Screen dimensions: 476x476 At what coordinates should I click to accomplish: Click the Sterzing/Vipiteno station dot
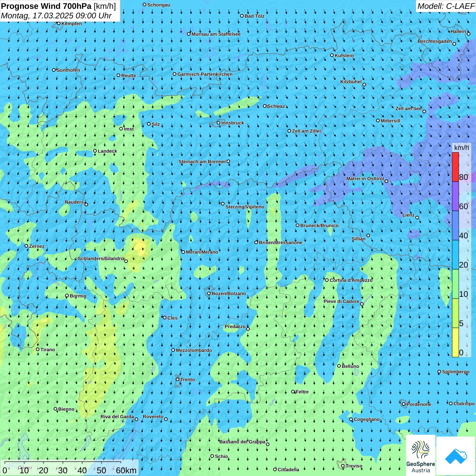coord(223,204)
